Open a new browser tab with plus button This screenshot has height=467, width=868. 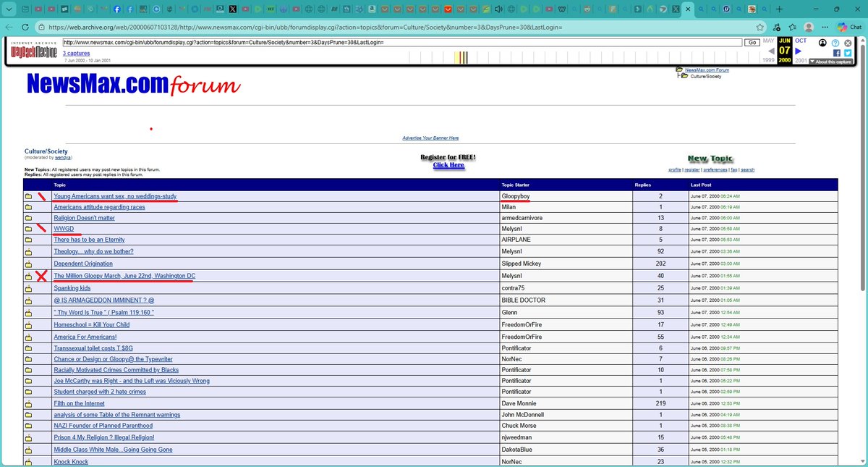tap(779, 9)
